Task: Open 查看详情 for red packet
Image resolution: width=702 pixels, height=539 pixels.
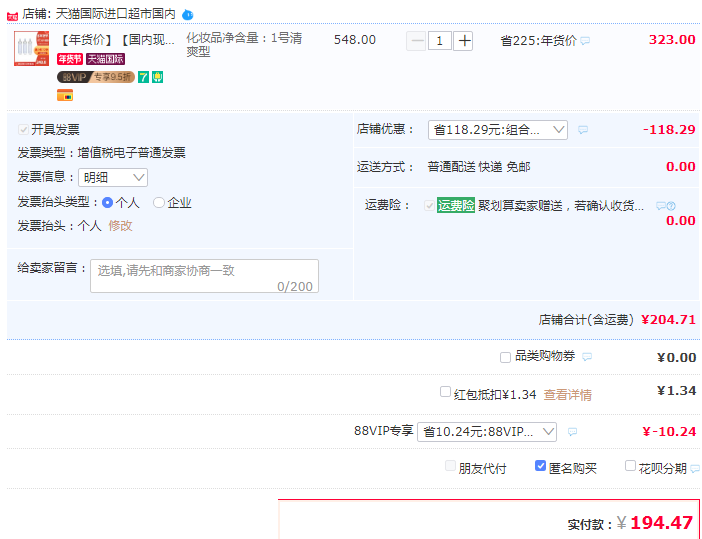Action: [x=568, y=395]
